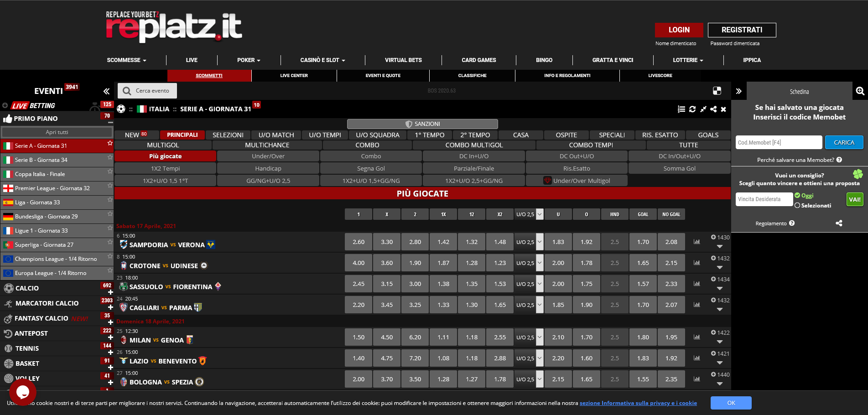Click the list view icon in Serie A header
This screenshot has height=415, width=868.
(681, 109)
